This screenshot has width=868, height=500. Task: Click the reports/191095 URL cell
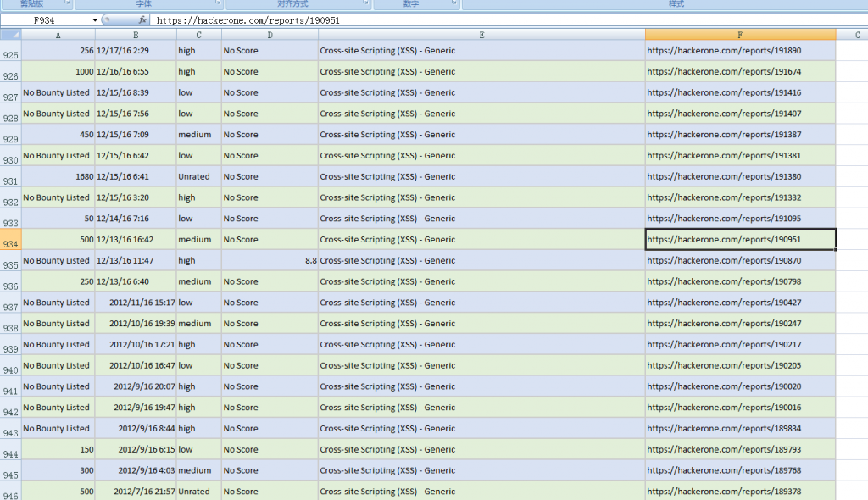(x=740, y=219)
